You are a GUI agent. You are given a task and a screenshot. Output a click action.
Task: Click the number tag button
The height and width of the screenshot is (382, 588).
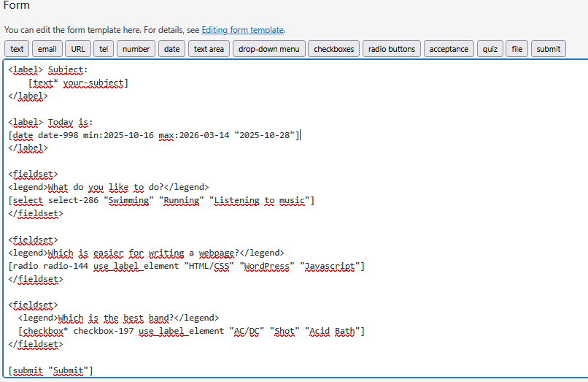(136, 49)
